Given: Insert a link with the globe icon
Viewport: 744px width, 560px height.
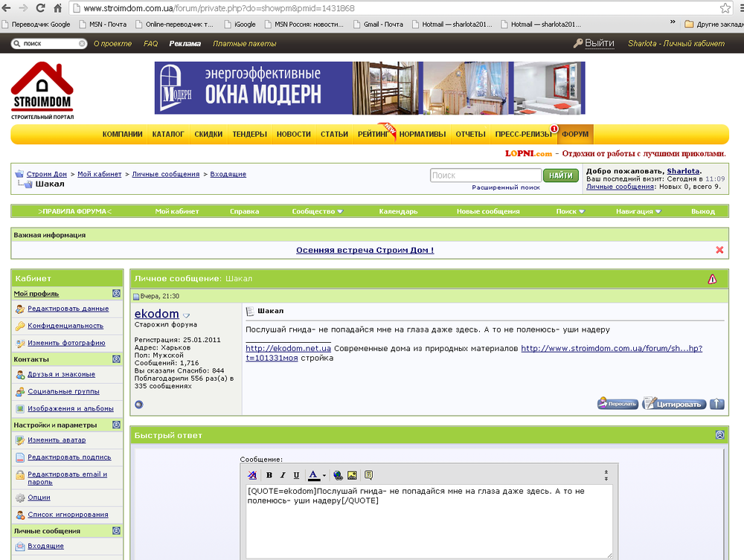Looking at the screenshot, I should [338, 475].
